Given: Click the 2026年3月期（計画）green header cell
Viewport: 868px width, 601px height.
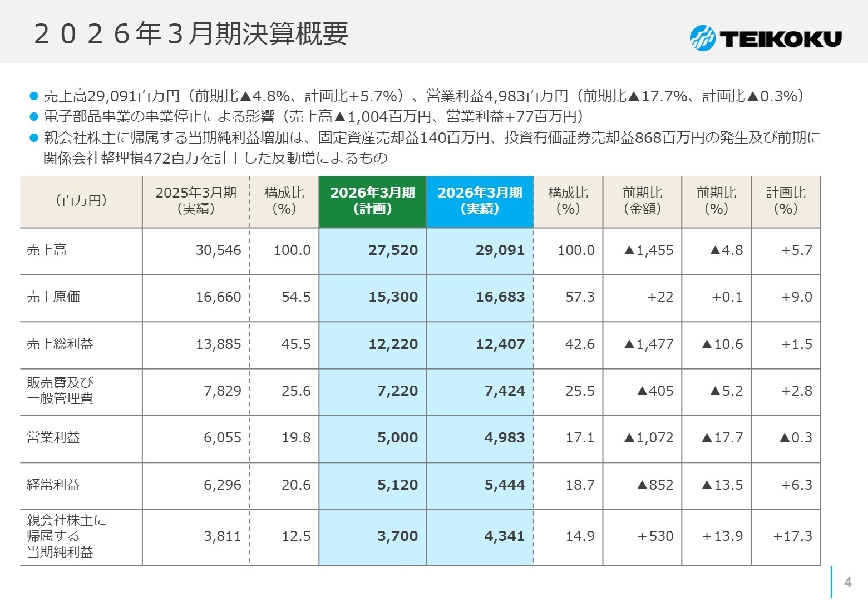Looking at the screenshot, I should coord(372,201).
